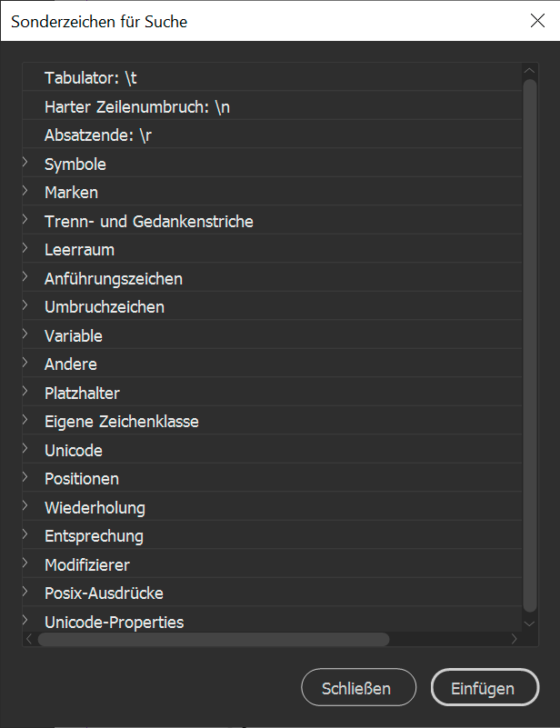Screen dimensions: 560x728
Task: Select the Unicode list item
Action: point(272,450)
